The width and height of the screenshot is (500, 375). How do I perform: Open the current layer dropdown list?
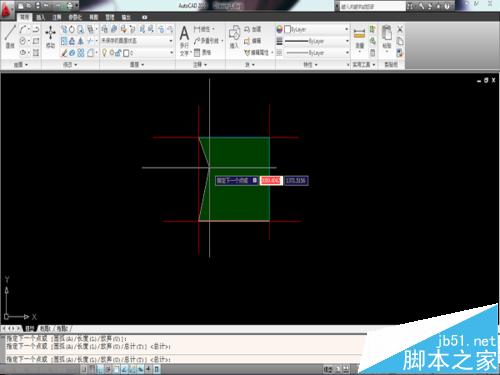(x=137, y=53)
